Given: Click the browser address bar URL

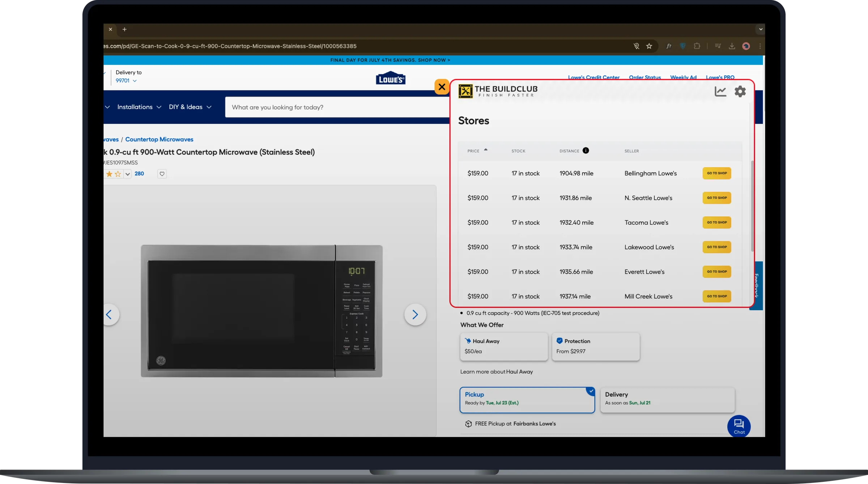Looking at the screenshot, I should pyautogui.click(x=230, y=46).
